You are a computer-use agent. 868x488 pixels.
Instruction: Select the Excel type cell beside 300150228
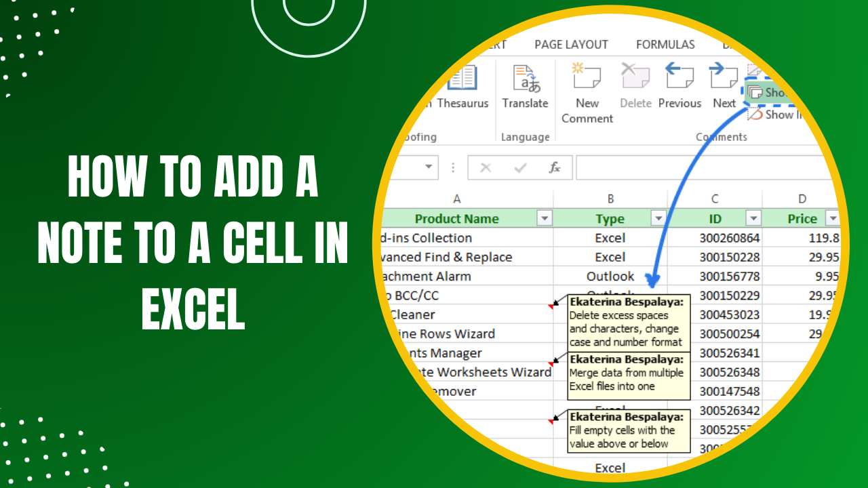pyautogui.click(x=610, y=257)
